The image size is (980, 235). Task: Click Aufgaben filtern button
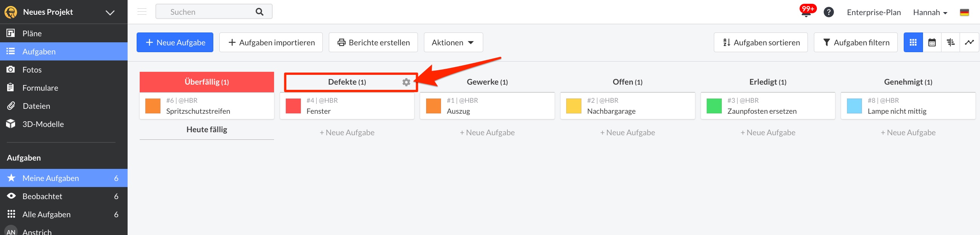tap(855, 42)
